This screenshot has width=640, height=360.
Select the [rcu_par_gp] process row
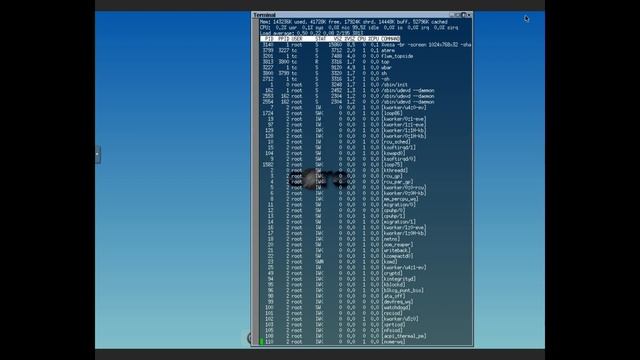(365, 182)
